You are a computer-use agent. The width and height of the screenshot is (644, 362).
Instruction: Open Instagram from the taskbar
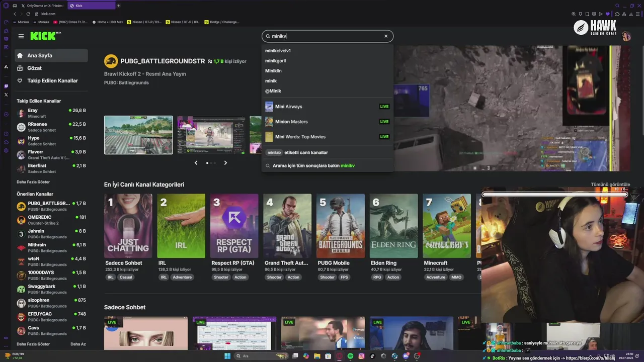coord(361,356)
